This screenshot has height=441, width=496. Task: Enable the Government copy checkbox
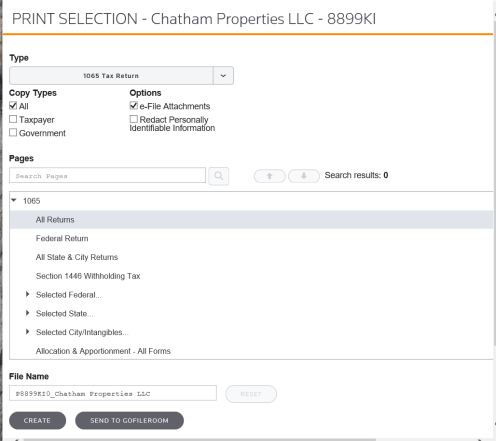13,132
